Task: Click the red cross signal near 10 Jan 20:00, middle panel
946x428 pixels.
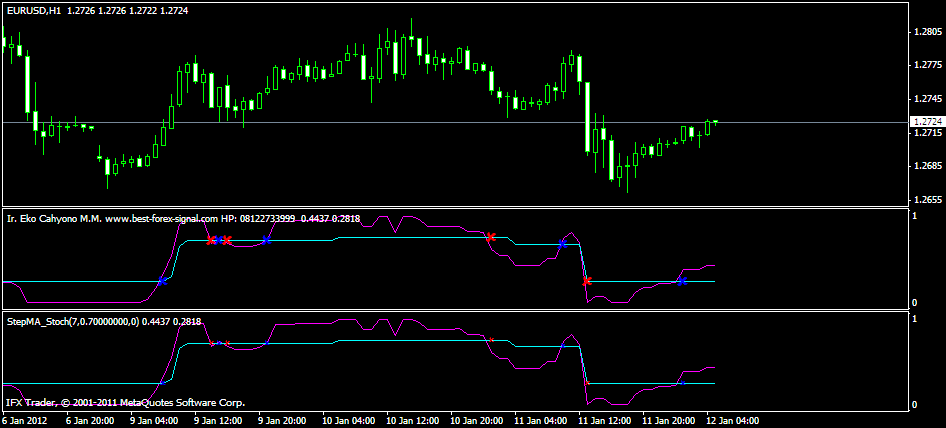Action: [491, 237]
